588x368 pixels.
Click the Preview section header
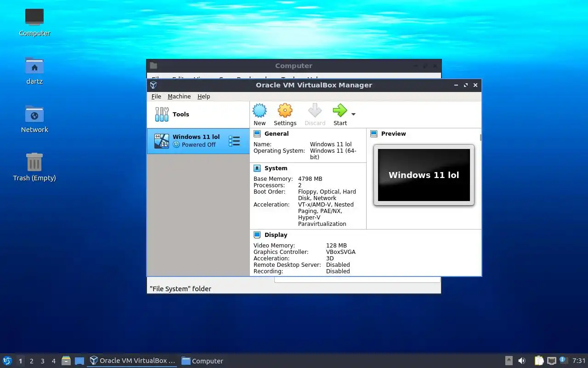point(393,134)
